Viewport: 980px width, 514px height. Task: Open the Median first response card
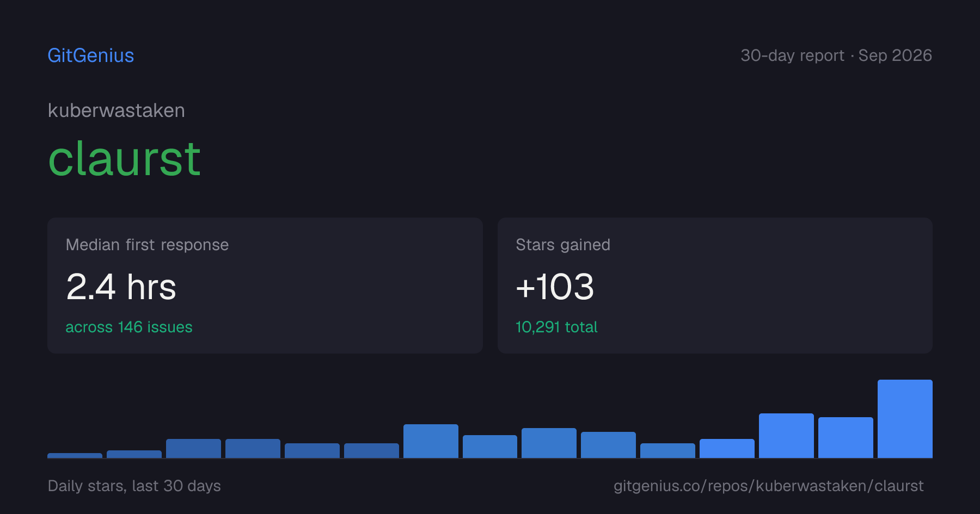[x=265, y=286]
